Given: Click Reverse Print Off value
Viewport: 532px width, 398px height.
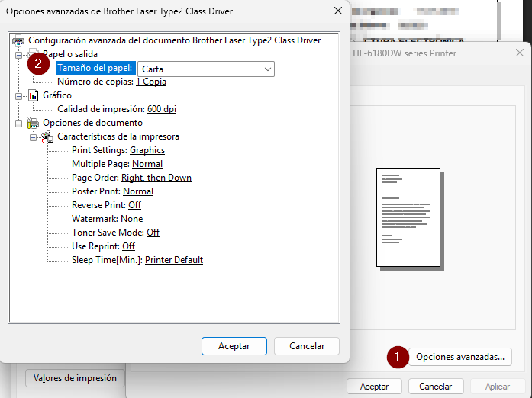Looking at the screenshot, I should pyautogui.click(x=134, y=205).
